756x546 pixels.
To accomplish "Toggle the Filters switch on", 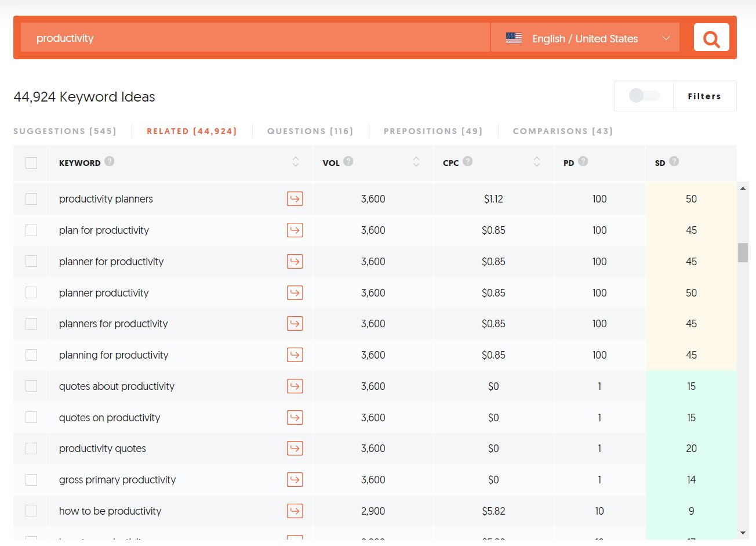I will (x=644, y=96).
